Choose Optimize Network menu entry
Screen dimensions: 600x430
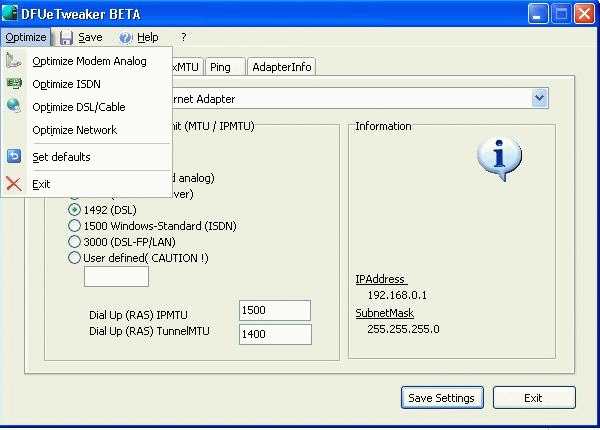(75, 130)
